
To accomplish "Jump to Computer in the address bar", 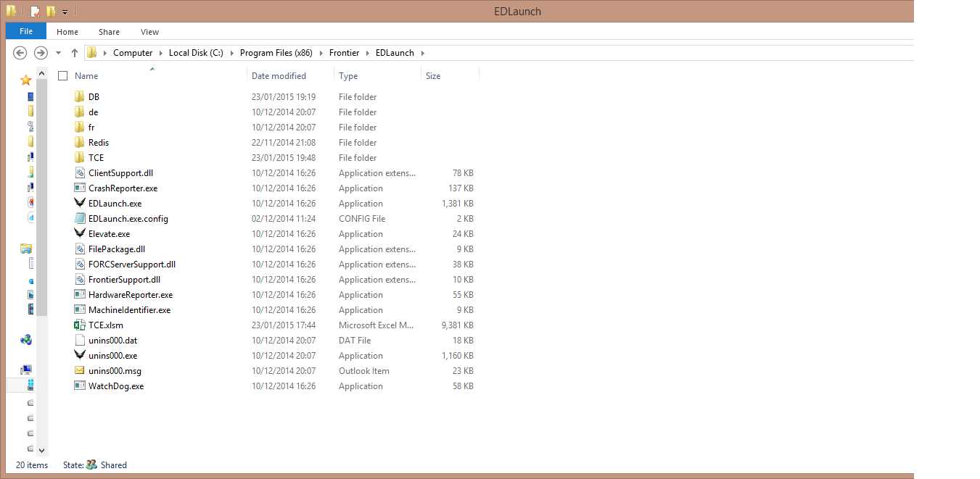I will pos(133,53).
